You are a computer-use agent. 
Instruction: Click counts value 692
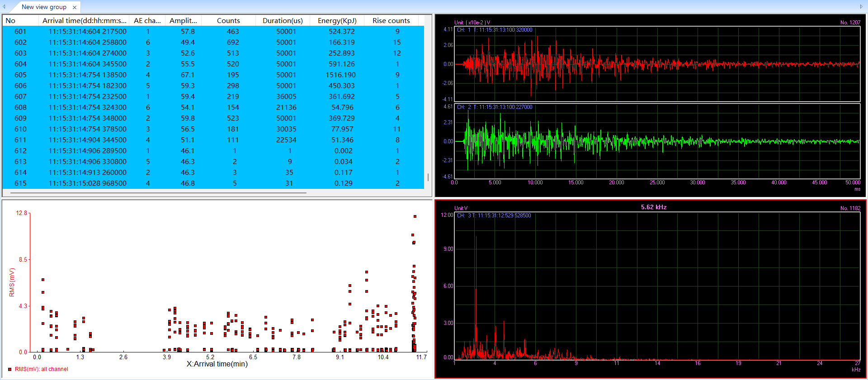point(233,42)
